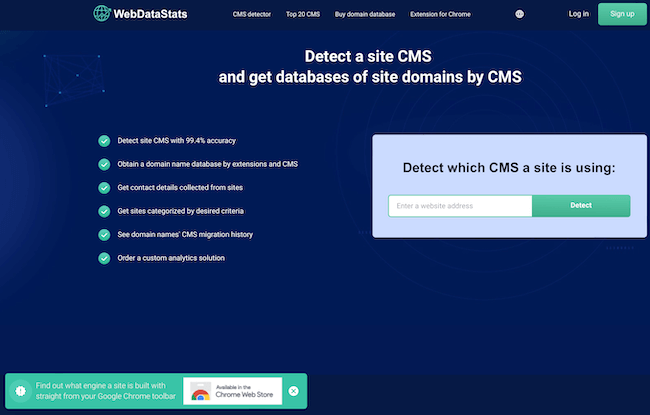Focus the 'Enter a website address' field
Viewport: 650px width, 415px height.
click(x=460, y=206)
